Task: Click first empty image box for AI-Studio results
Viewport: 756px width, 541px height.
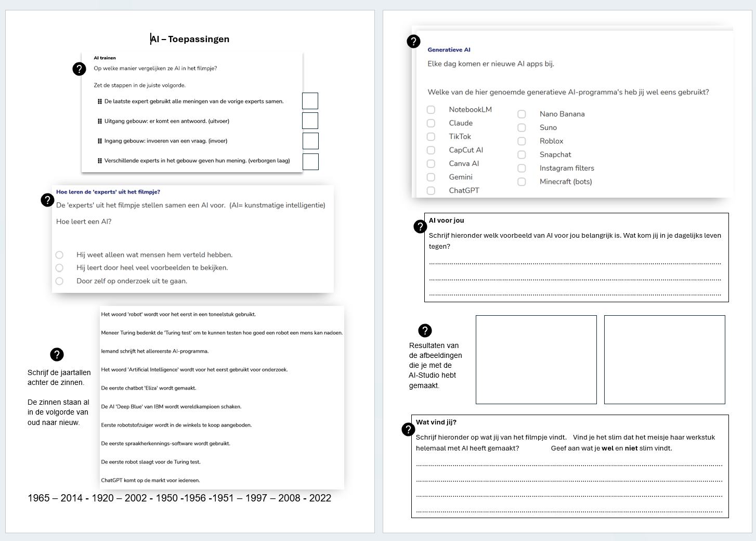Action: pos(536,359)
